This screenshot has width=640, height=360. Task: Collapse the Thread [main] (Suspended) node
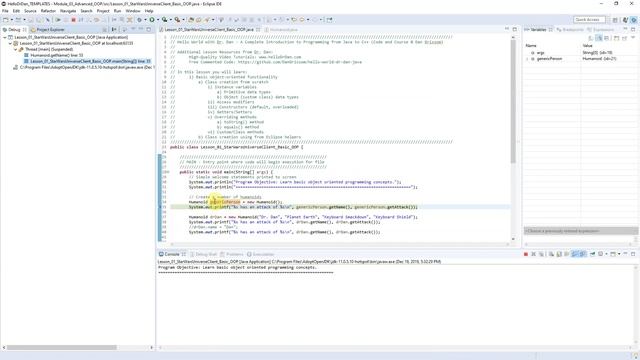tap(16, 49)
